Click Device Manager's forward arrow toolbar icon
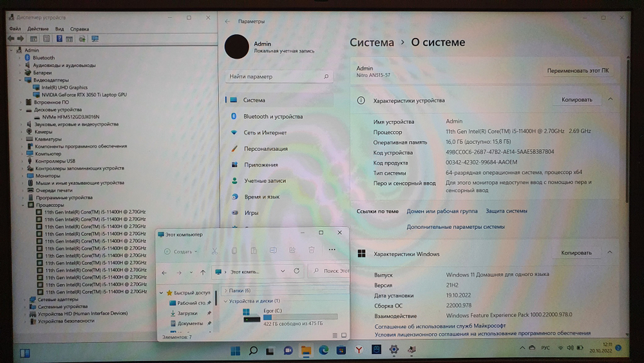Screen dimensions: 644x363 click(21, 39)
